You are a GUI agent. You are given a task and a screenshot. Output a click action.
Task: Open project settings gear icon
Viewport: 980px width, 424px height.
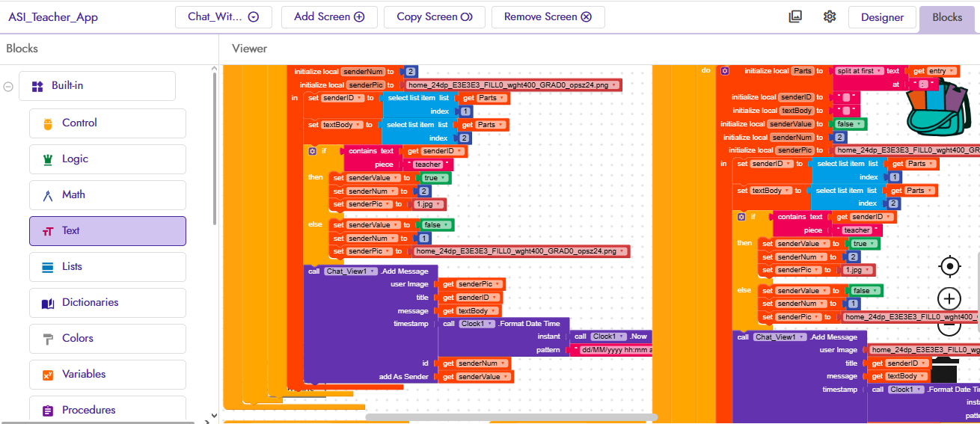pos(830,16)
